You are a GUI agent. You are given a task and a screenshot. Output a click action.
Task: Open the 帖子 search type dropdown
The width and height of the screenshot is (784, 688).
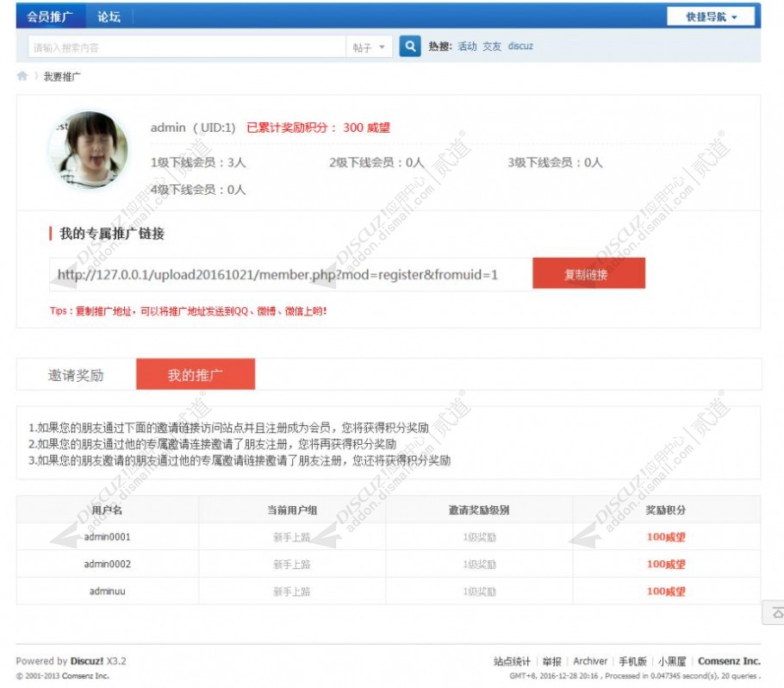click(369, 47)
